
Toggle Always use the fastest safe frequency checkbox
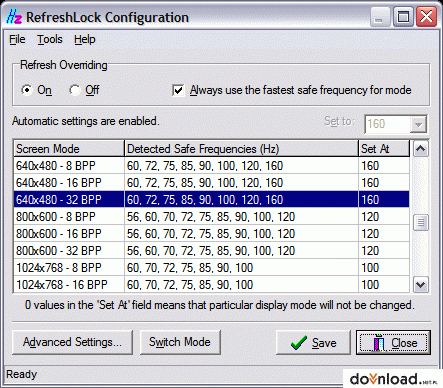(178, 90)
